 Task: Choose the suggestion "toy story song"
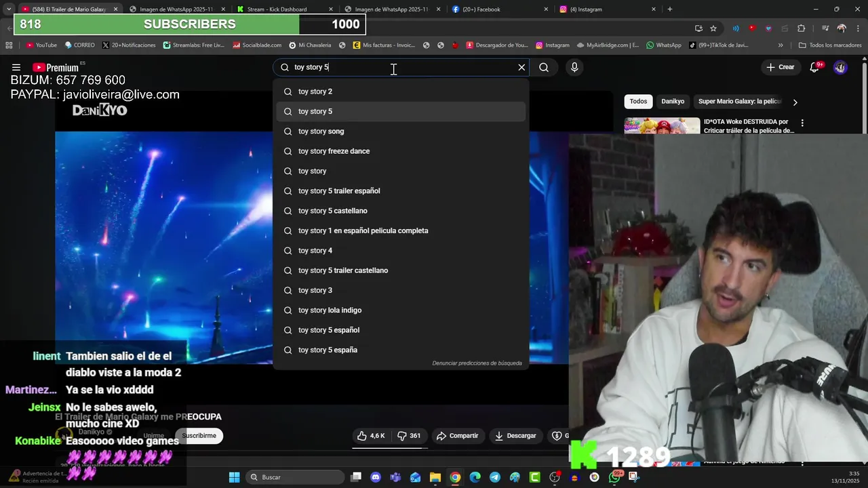point(401,131)
